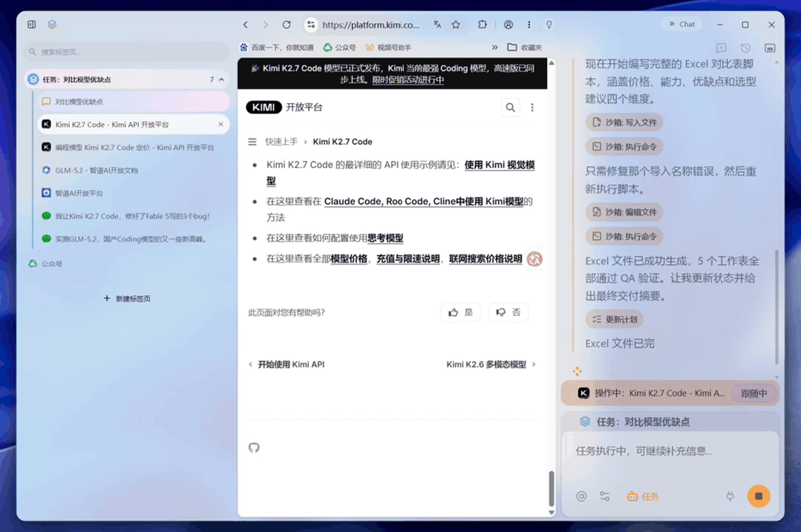This screenshot has width=801, height=532.
Task: Open the Claude Code, Roo Code, Cline link
Action: [x=423, y=201]
